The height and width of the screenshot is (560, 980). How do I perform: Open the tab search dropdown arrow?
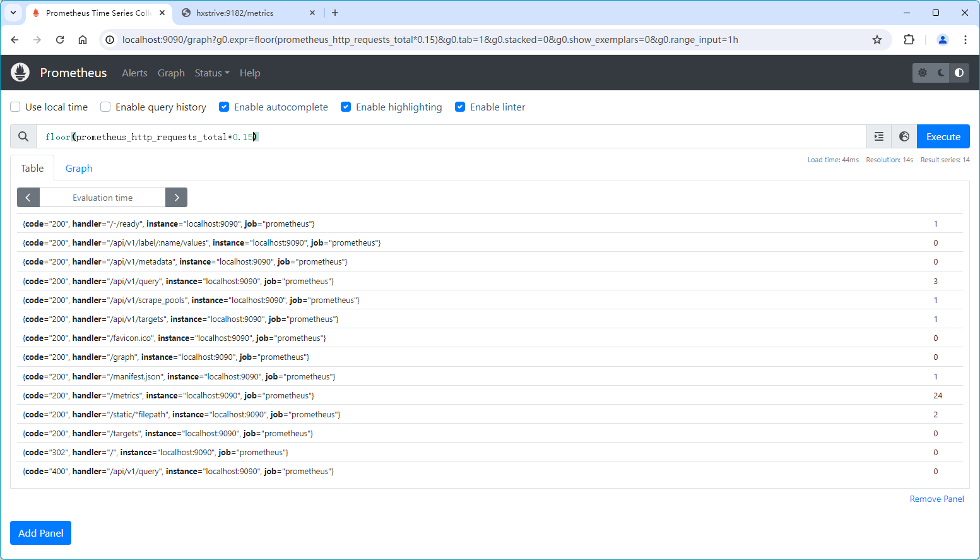pos(13,13)
